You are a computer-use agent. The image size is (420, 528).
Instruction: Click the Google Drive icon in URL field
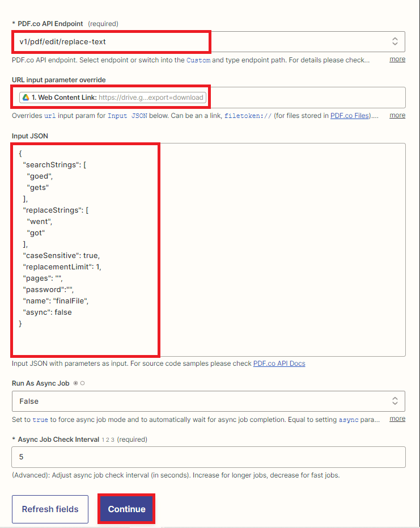[26, 98]
